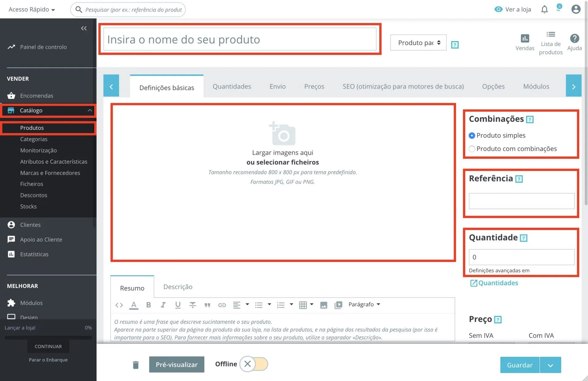The image size is (588, 381).
Task: Click the product name input field
Action: [x=240, y=40]
